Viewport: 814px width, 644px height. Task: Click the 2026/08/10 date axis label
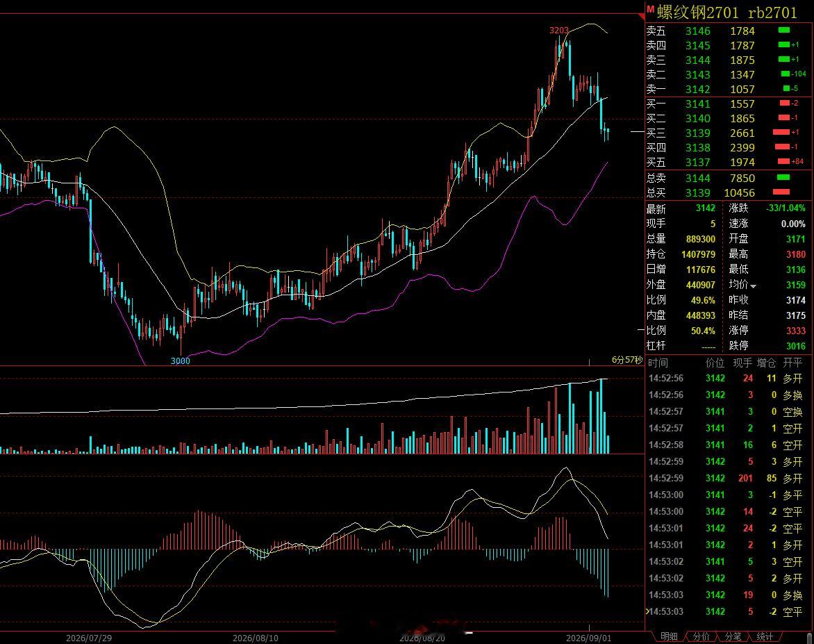256,638
